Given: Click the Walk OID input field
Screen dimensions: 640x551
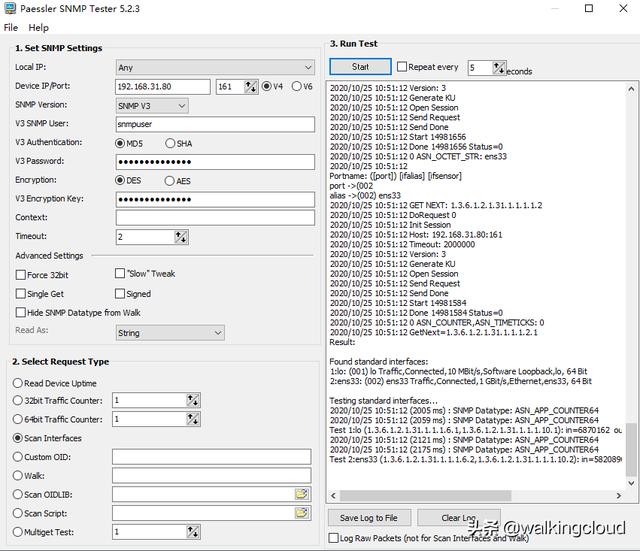Looking at the screenshot, I should (211, 475).
